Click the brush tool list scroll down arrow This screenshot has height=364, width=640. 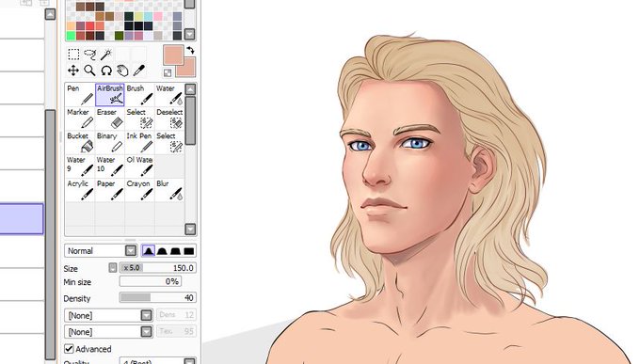(190, 229)
